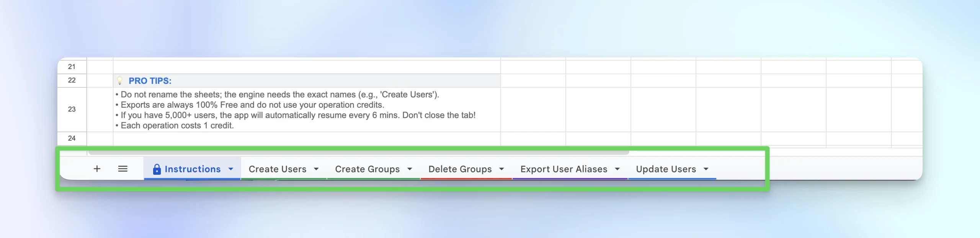The height and width of the screenshot is (238, 980).
Task: Click the PRO TIPS heading cell
Action: click(306, 80)
